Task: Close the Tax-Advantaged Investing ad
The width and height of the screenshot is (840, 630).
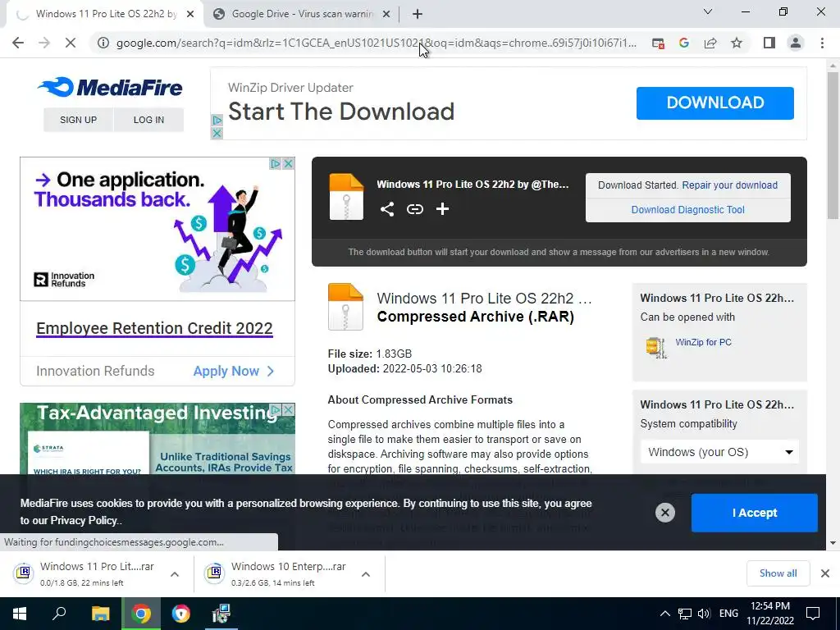Action: [x=288, y=410]
